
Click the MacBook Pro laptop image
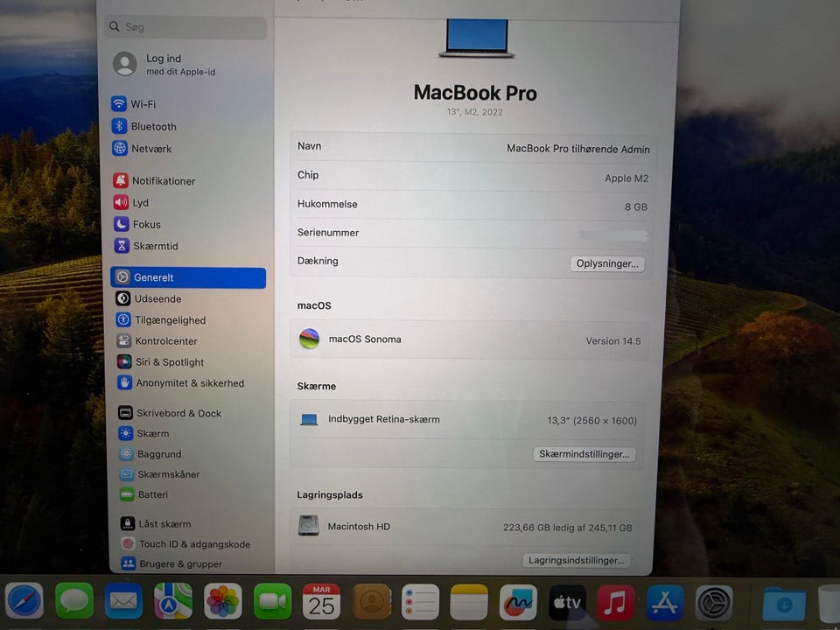click(476, 38)
